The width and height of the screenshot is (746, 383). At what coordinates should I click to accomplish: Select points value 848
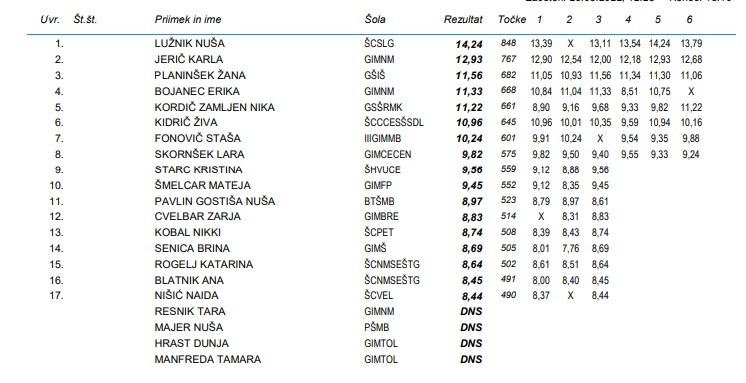(508, 43)
